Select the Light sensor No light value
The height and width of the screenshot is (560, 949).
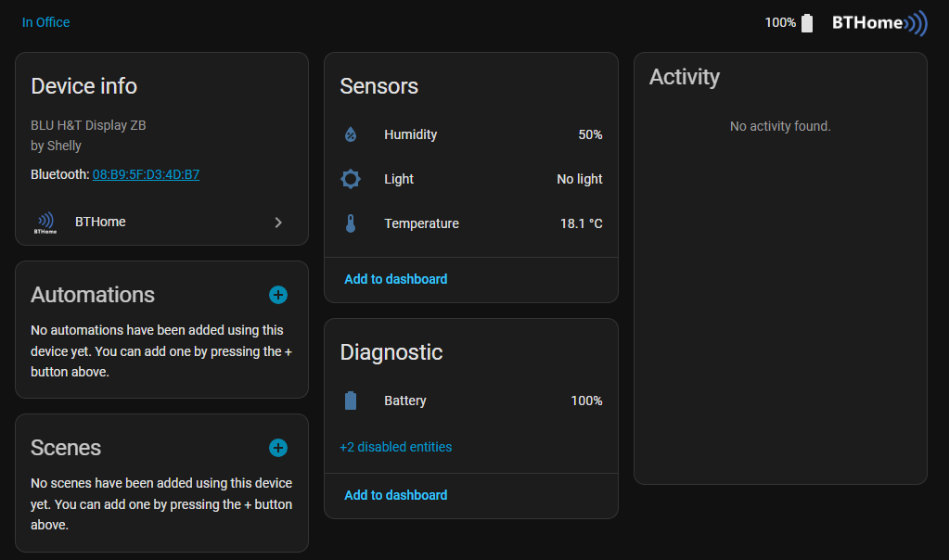pyautogui.click(x=579, y=179)
